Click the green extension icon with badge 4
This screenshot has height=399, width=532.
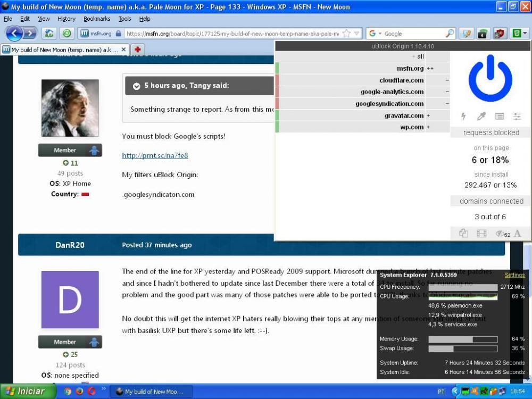coord(483,33)
